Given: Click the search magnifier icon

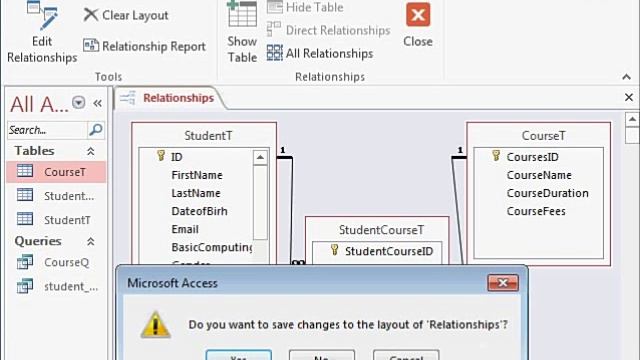Looking at the screenshot, I should [x=96, y=130].
